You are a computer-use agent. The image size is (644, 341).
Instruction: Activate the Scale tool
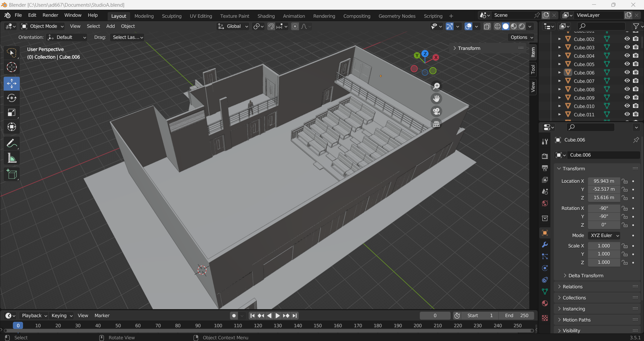12,113
